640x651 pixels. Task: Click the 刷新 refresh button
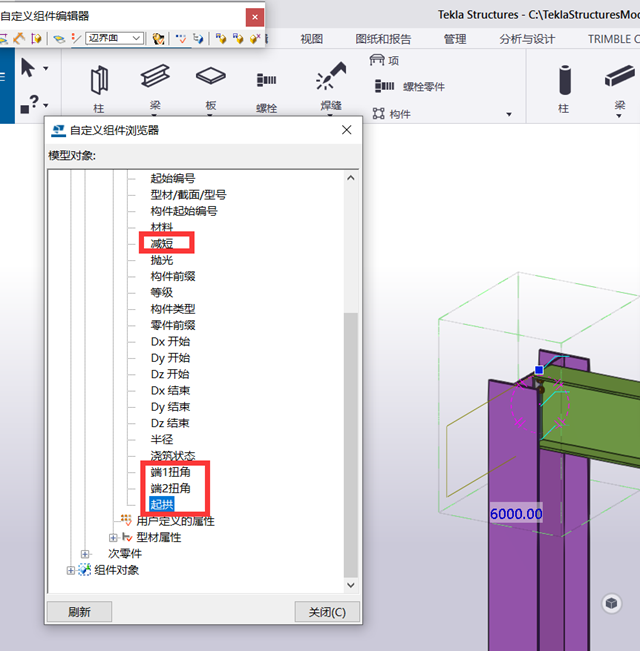(x=79, y=612)
